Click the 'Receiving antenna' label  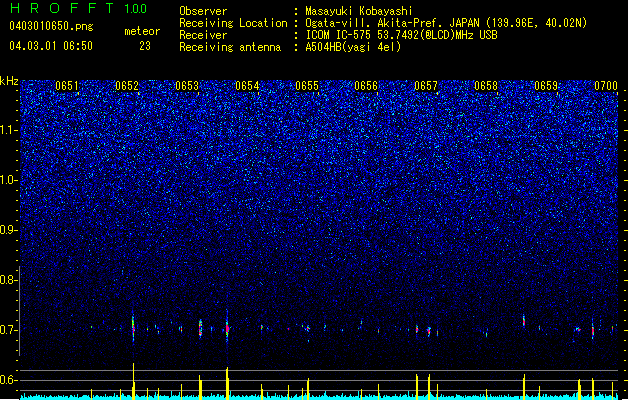[230, 47]
